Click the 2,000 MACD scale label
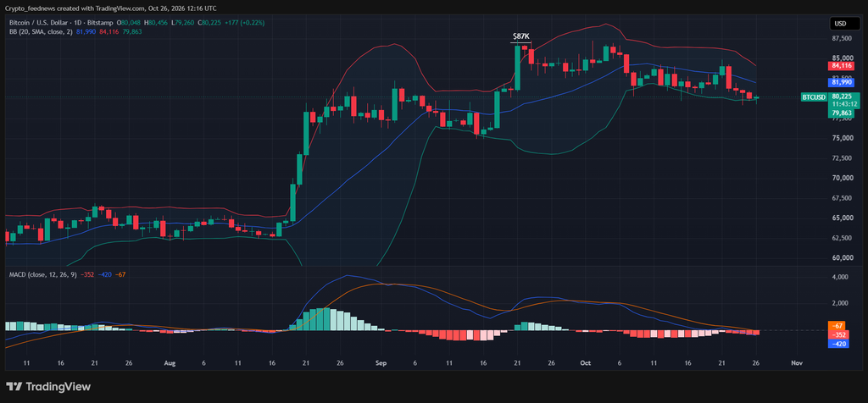The width and height of the screenshot is (868, 403). click(x=841, y=303)
